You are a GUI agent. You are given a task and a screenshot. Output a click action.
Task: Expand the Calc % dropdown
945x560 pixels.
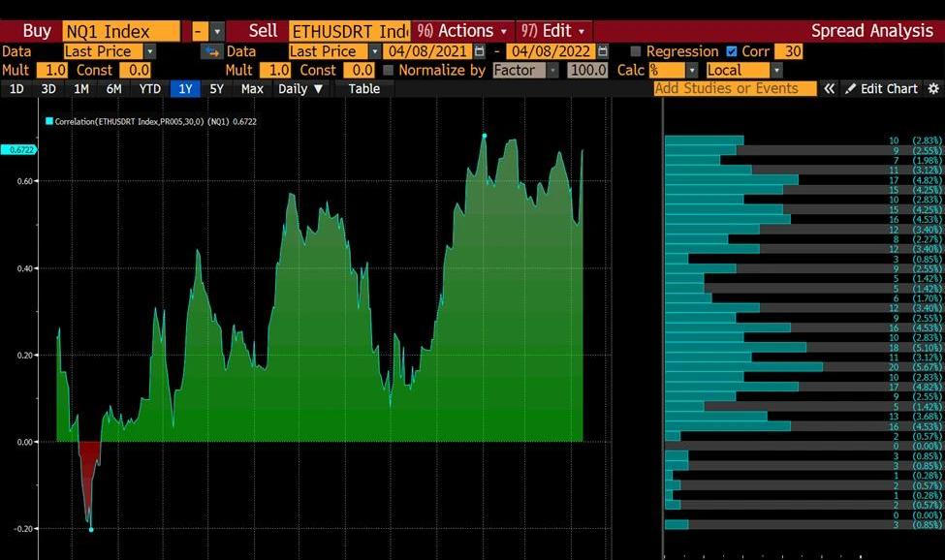click(x=692, y=70)
